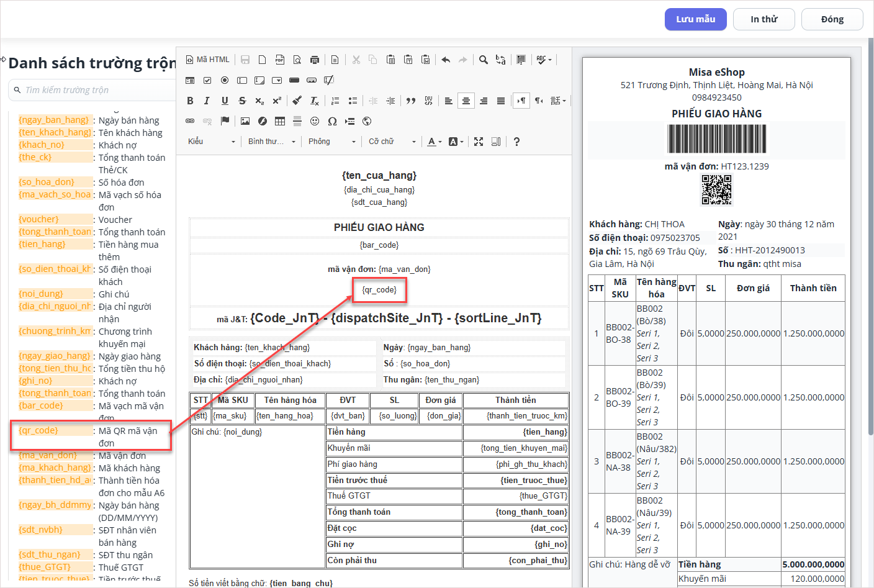Insert special character with Omega icon
The image size is (874, 588).
[x=332, y=121]
